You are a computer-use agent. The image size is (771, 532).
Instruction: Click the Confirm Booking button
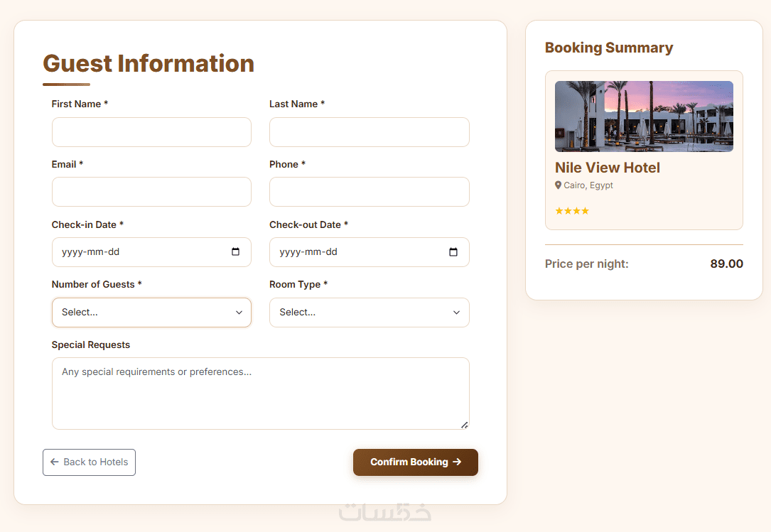(415, 462)
